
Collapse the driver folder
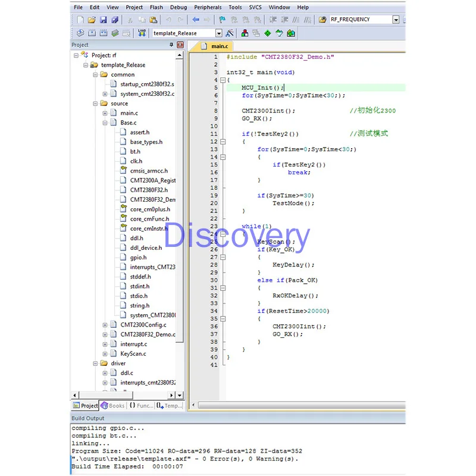click(95, 364)
